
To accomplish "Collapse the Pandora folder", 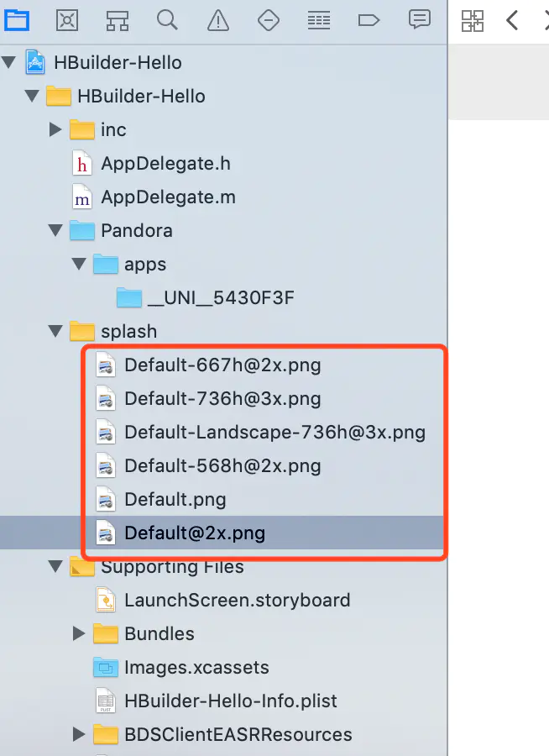I will pyautogui.click(x=55, y=230).
